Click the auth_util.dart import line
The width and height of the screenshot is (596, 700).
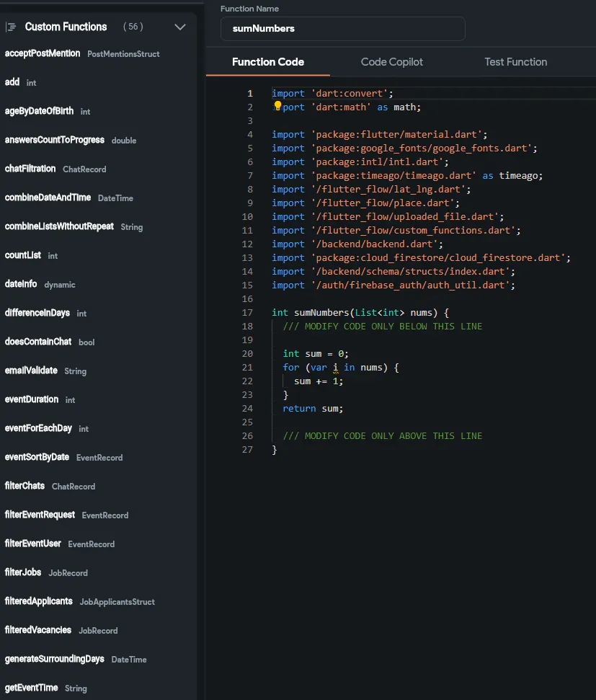[x=393, y=285]
